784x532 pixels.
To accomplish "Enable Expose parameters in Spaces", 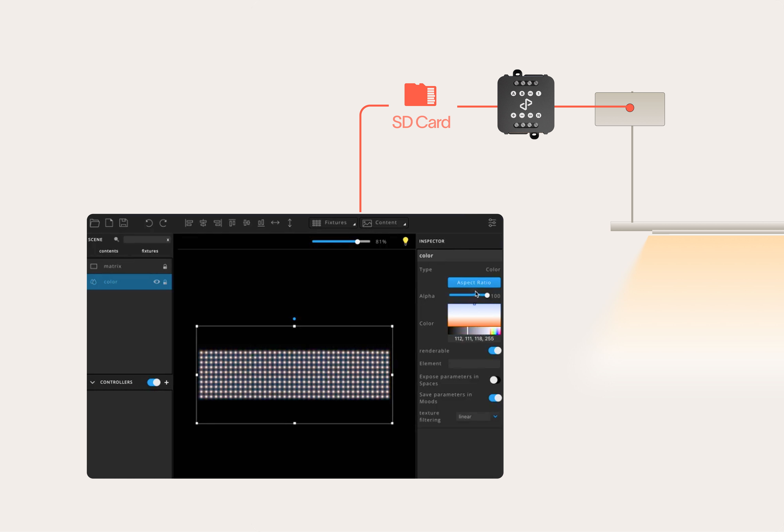I will (x=495, y=380).
